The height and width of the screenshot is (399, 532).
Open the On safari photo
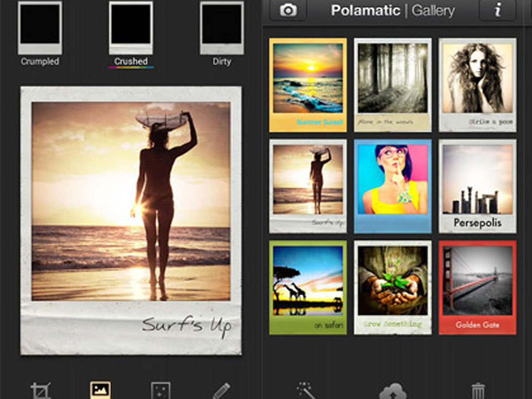[x=308, y=287]
